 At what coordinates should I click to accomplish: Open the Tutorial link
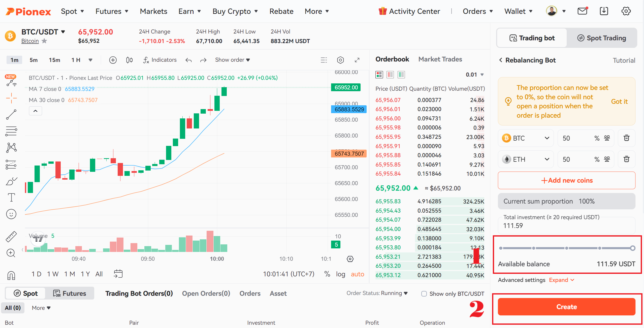click(x=624, y=60)
